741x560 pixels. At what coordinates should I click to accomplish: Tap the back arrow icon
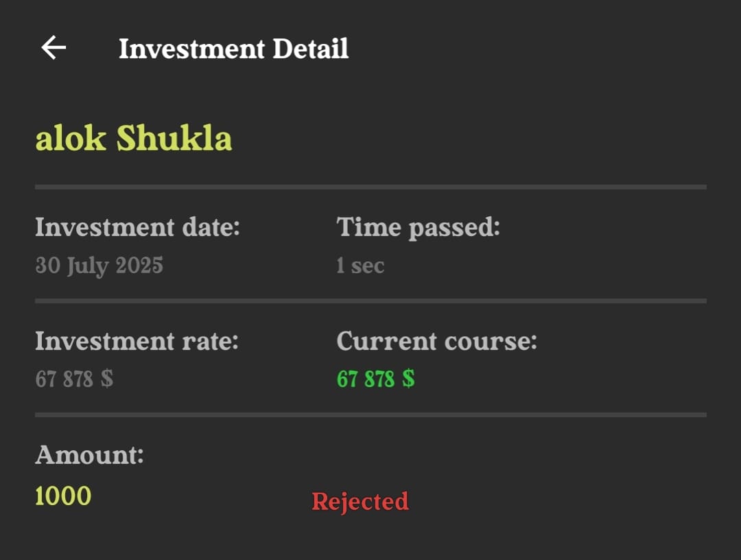54,47
